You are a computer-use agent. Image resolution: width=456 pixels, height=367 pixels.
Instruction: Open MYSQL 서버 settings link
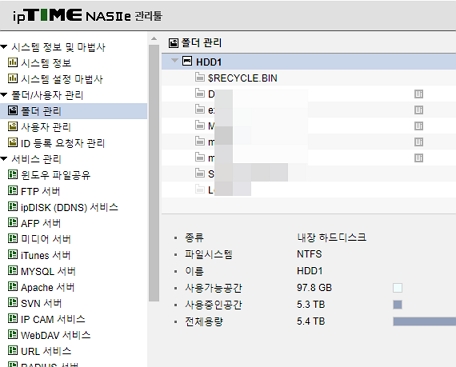(x=48, y=271)
